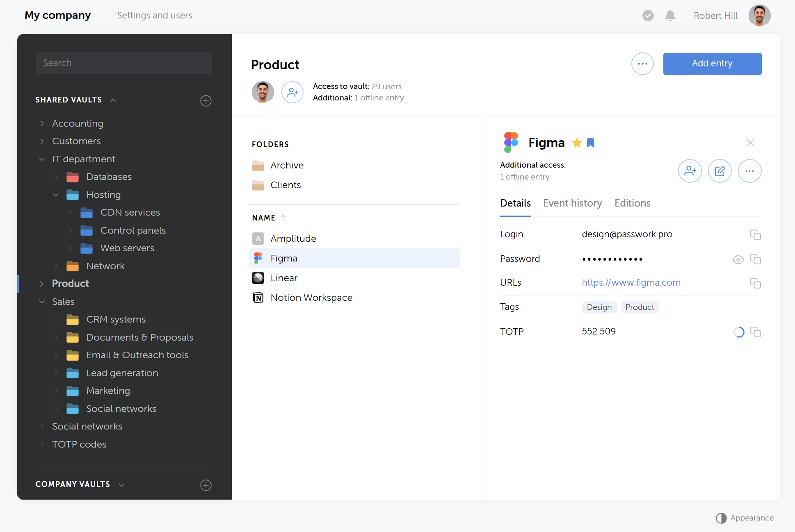Open Email & Outreach tools folder
795x532 pixels.
pos(137,355)
